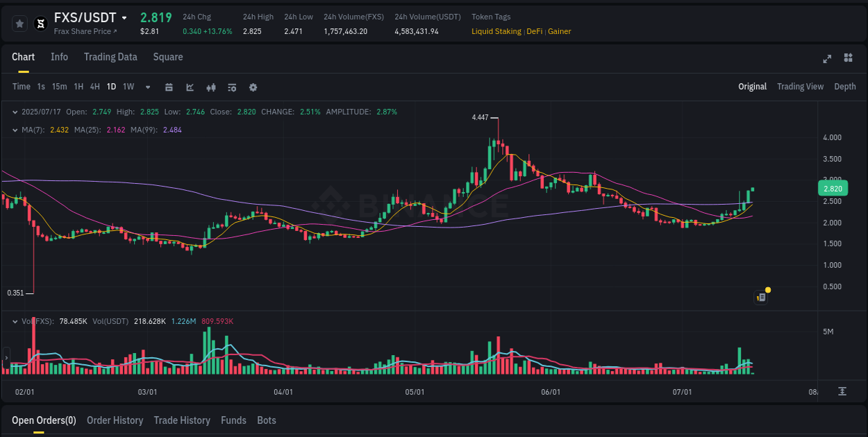Switch chart to Depth view

coord(845,87)
